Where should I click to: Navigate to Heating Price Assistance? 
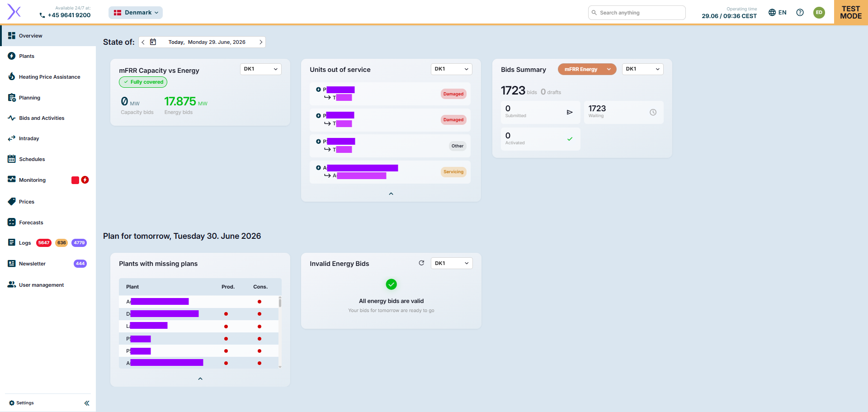(49, 77)
